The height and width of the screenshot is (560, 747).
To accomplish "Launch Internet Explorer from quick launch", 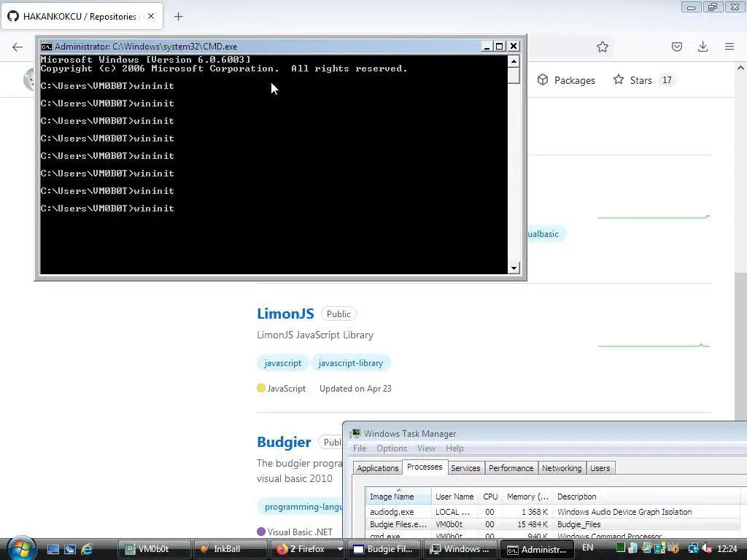I will click(x=87, y=549).
